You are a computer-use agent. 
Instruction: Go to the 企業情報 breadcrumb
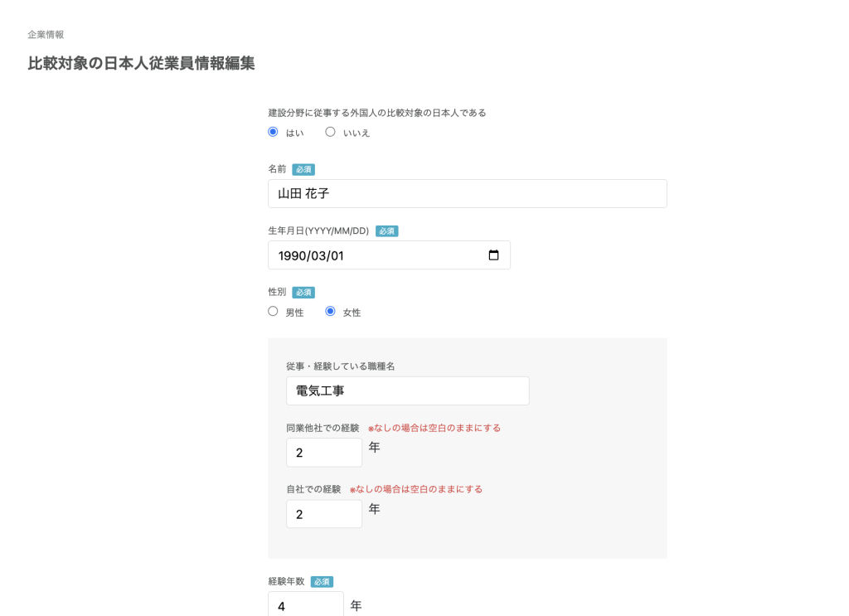click(x=46, y=35)
